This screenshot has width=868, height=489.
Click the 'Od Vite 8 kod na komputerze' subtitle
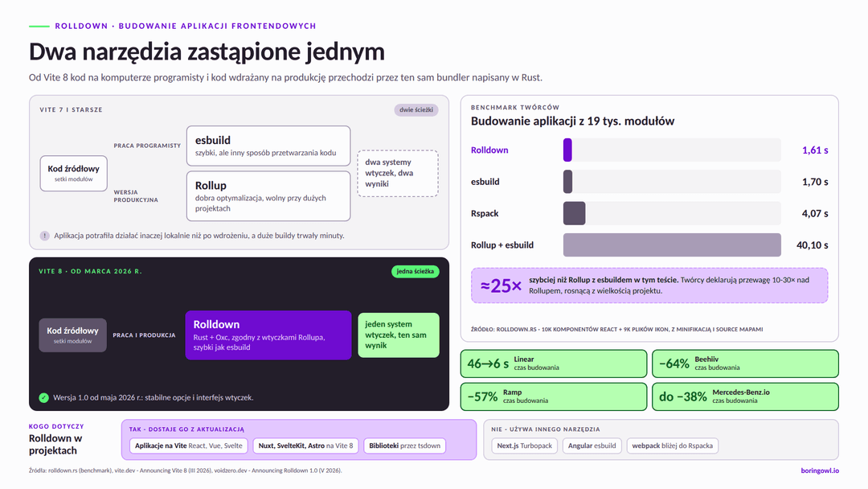point(285,77)
